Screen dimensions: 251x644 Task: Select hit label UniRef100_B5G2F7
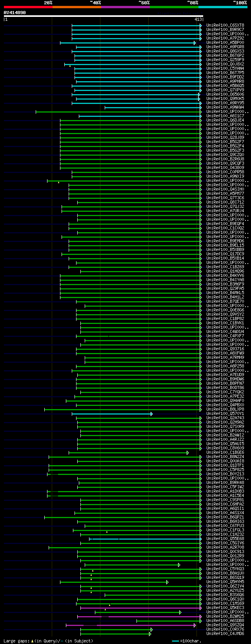(225, 142)
